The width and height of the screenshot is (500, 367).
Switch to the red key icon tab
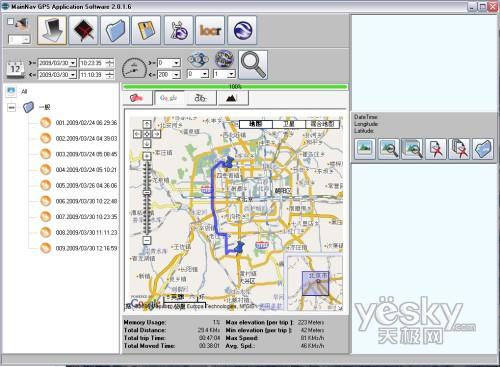pyautogui.click(x=137, y=98)
